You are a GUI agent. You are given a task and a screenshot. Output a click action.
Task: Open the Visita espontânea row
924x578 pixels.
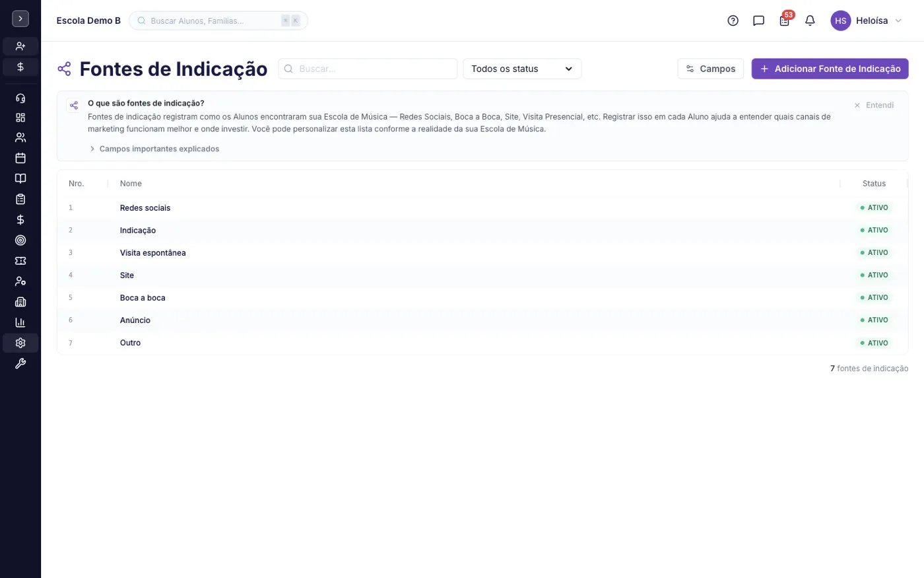(482, 252)
